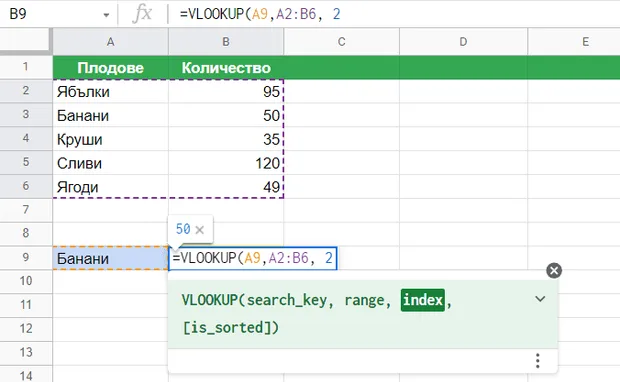The image size is (620, 382).
Task: Select row 5 header
Action: tap(26, 162)
